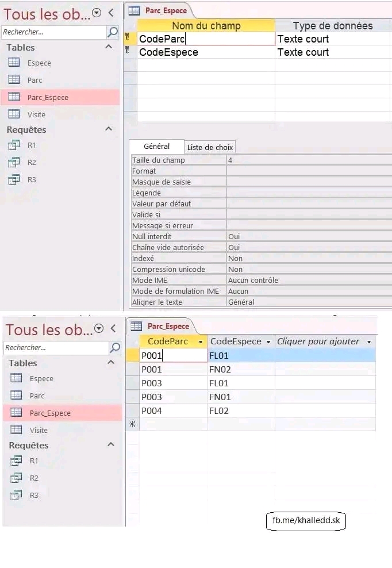The height and width of the screenshot is (568, 392).
Task: Click the search magnifier icon in the upper navigation pane
Action: [x=113, y=32]
